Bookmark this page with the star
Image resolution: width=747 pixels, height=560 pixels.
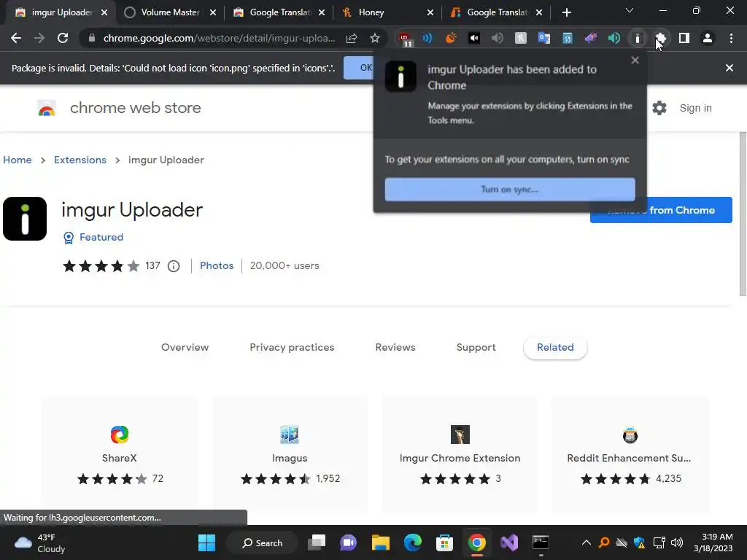[x=375, y=38]
